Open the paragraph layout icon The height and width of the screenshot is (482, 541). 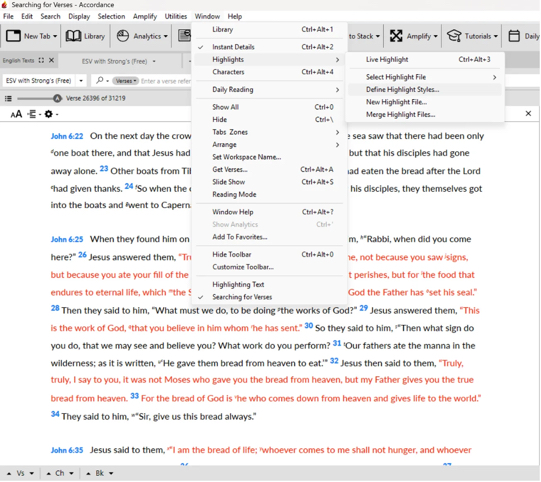click(x=32, y=114)
